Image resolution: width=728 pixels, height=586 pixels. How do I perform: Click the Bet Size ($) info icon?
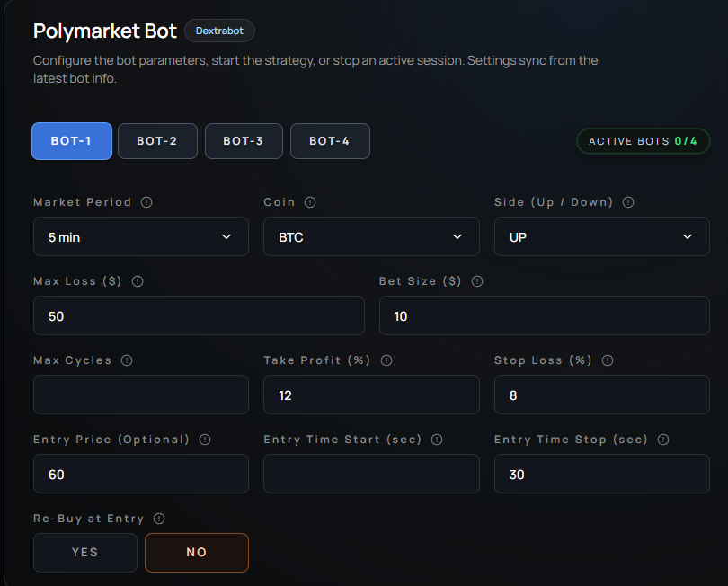click(x=477, y=281)
